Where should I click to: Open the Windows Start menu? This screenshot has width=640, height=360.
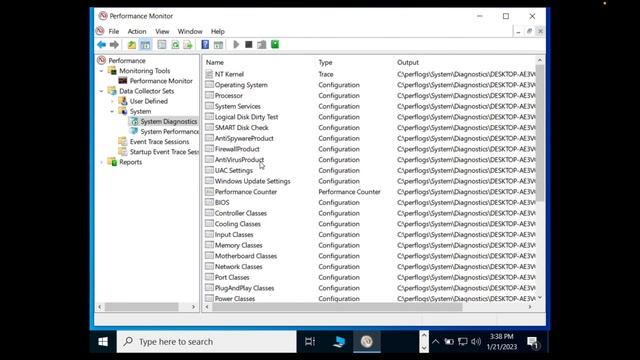coord(103,341)
